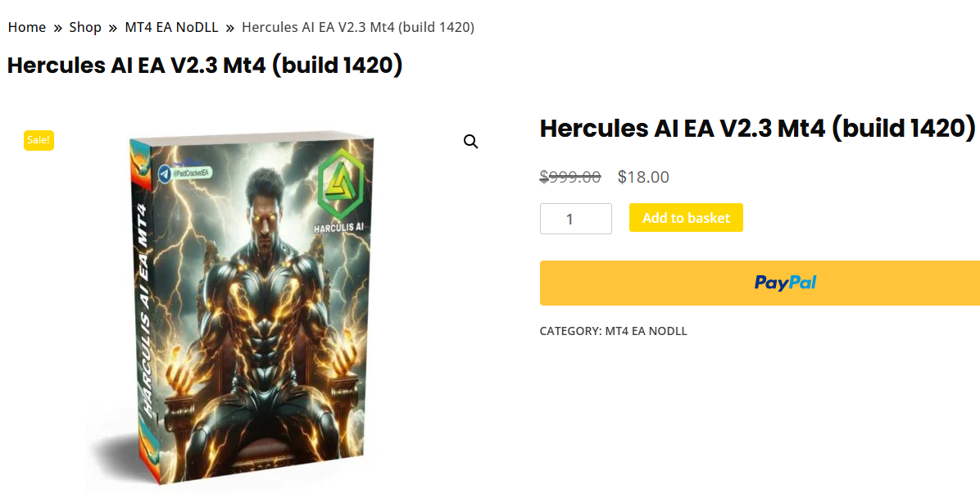Click the separator arrow after MT4 EA NoDLL breadcrumb
Viewport: 980px width, 494px height.
(230, 28)
